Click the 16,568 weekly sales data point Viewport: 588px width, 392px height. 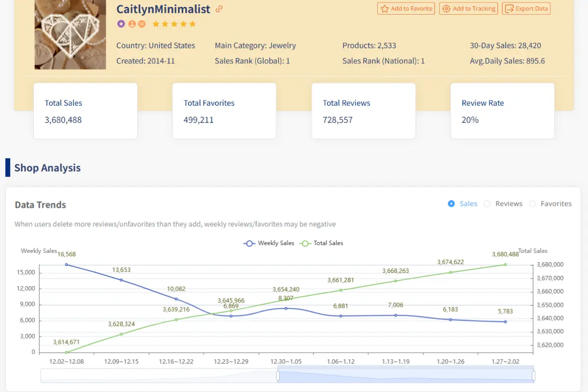67,264
